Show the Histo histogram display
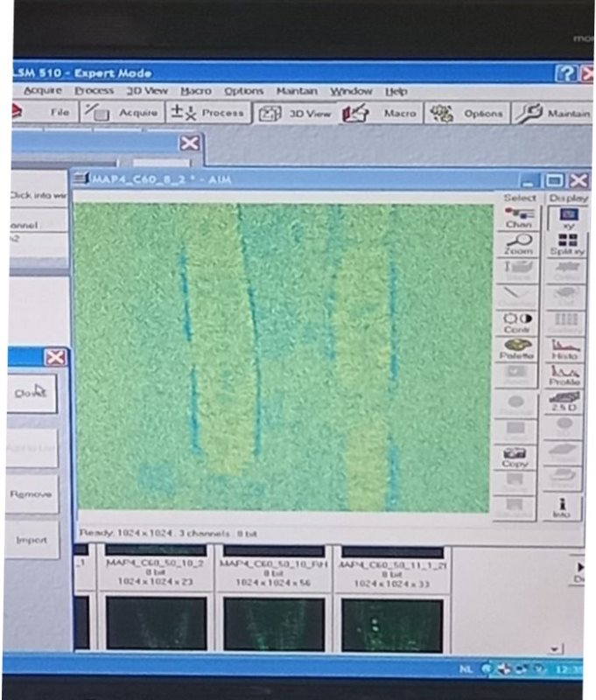This screenshot has height=700, width=596. (x=565, y=348)
